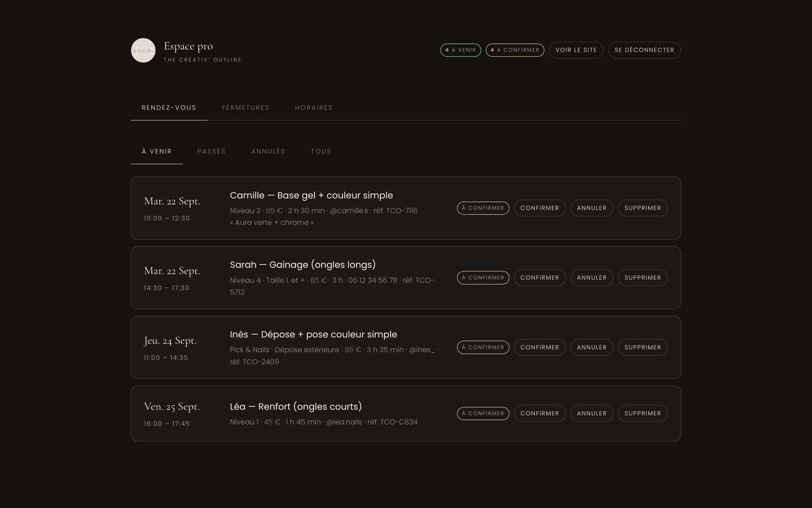Confirm Sarah's Gainage appointment

[540, 278]
